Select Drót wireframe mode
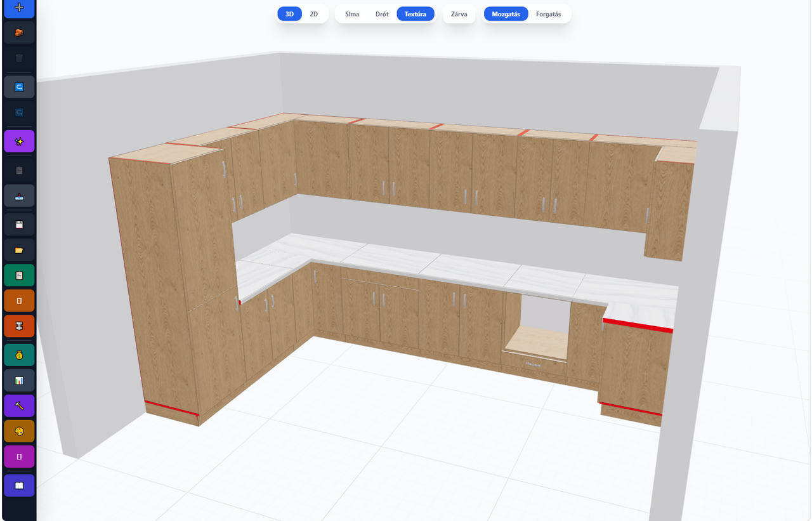 tap(382, 14)
